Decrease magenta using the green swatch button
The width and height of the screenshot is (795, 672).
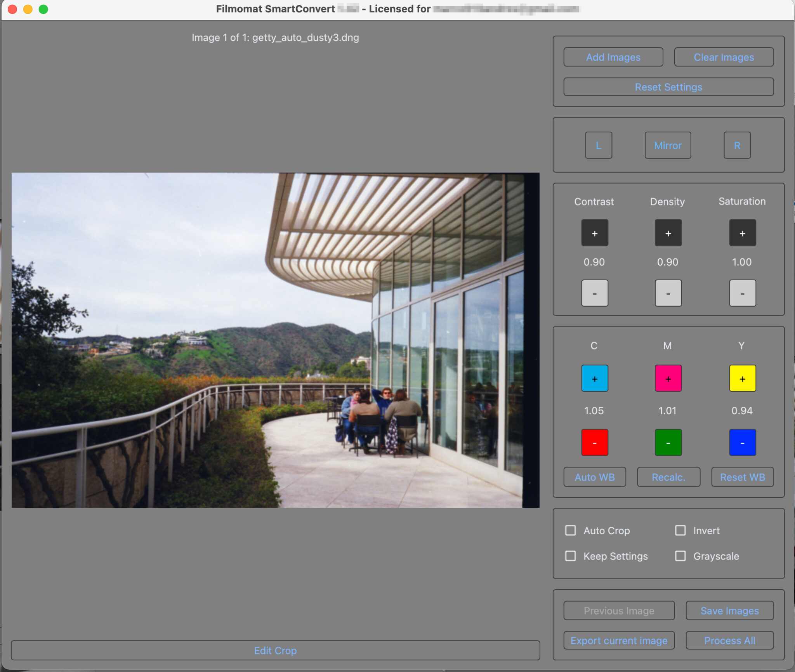click(667, 442)
